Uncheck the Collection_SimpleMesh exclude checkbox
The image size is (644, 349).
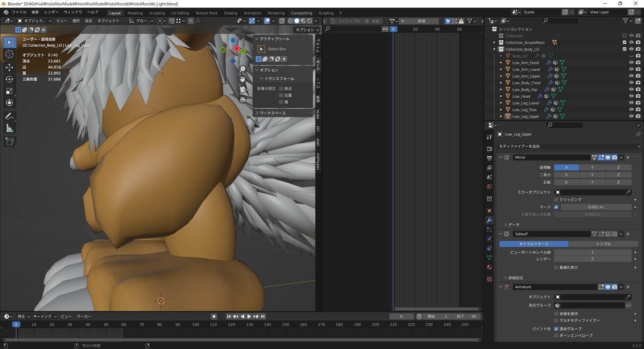(x=624, y=42)
